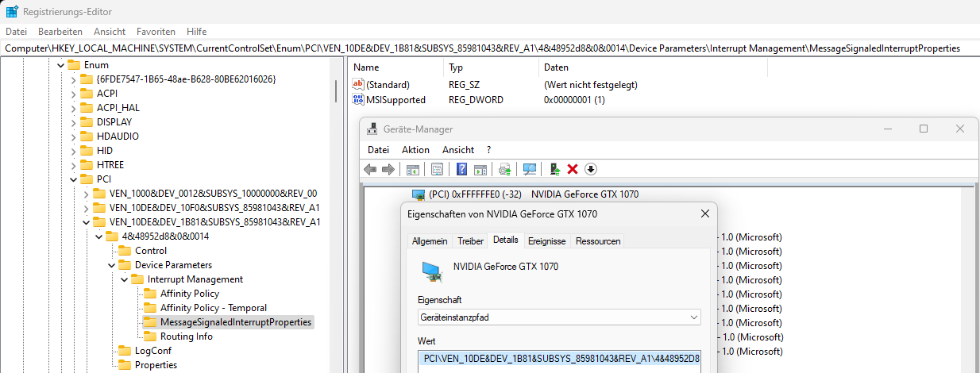
Task: Expand VEN_10DE&DEV_10F0 key
Action: (85, 207)
